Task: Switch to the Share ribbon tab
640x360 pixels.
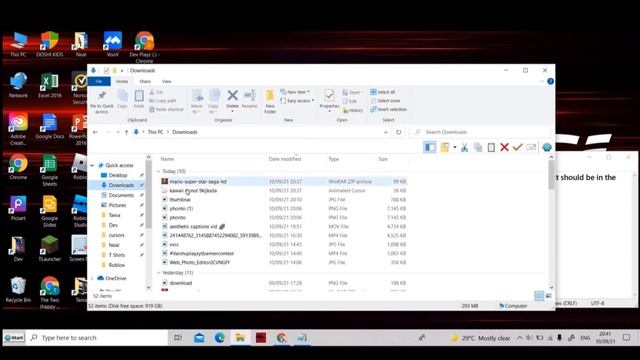Action: [144, 82]
